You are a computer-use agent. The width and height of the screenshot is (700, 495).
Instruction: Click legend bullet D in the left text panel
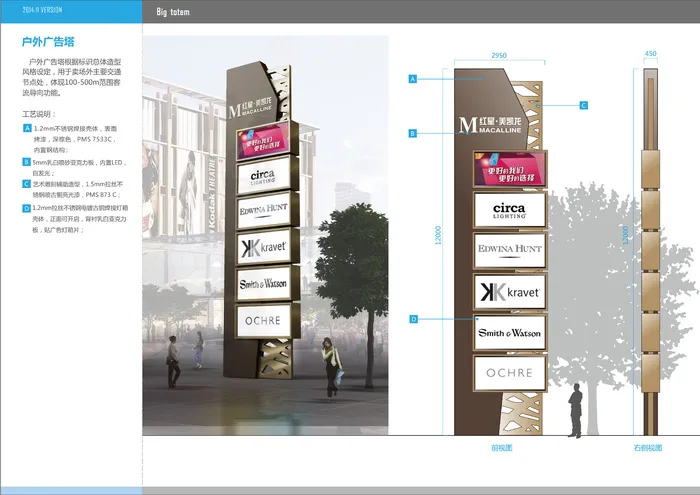27,208
